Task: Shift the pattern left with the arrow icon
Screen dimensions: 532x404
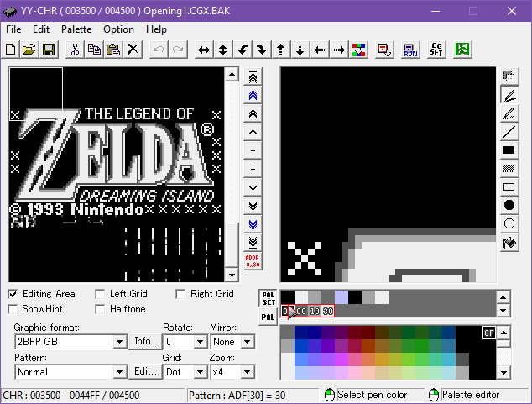Action: (319, 50)
